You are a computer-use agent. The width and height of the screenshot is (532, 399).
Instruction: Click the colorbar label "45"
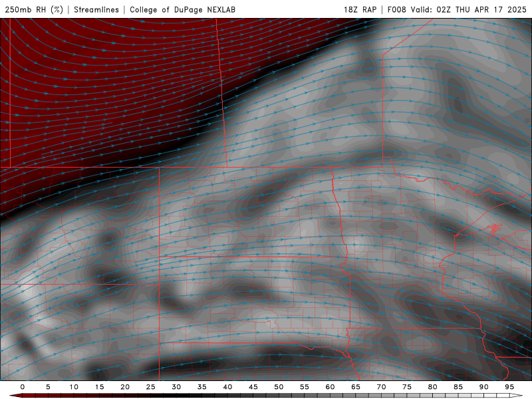253,387
